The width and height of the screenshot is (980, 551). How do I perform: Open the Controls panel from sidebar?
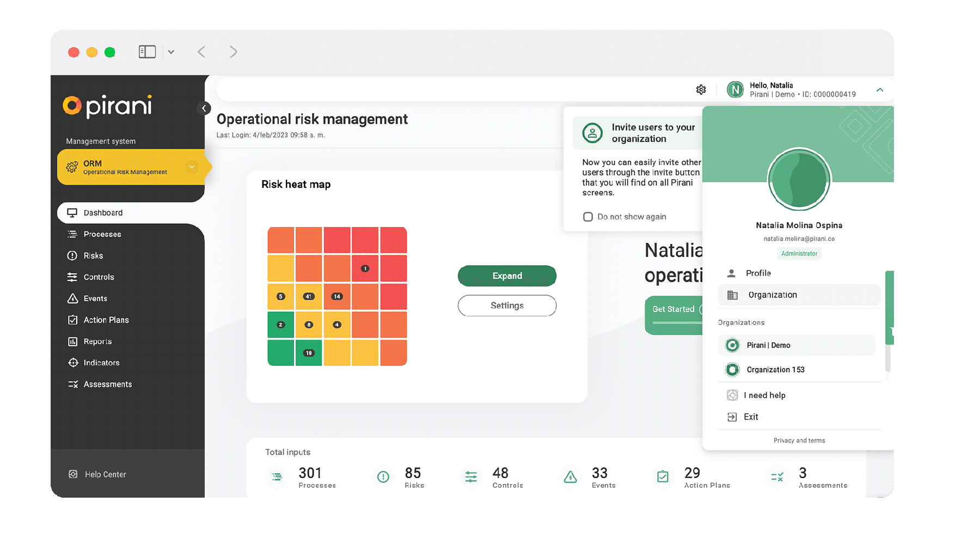pyautogui.click(x=98, y=277)
